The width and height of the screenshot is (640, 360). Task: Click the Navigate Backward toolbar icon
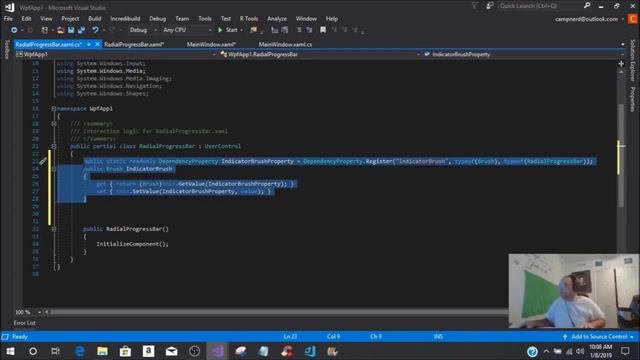tap(14, 30)
